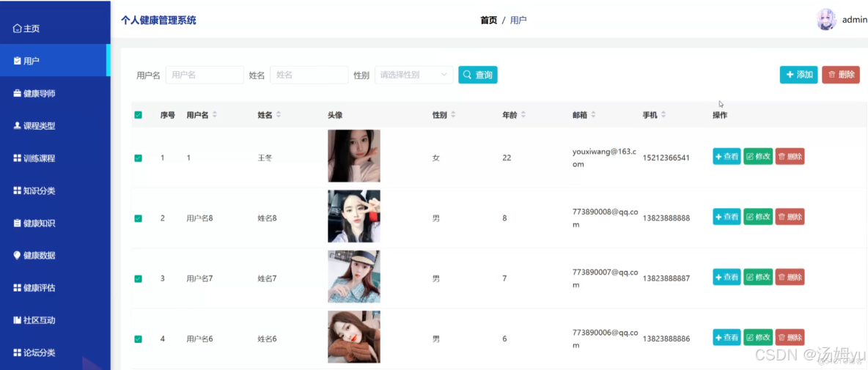Open 课程类型 in the sidebar
The height and width of the screenshot is (370, 868).
point(56,125)
